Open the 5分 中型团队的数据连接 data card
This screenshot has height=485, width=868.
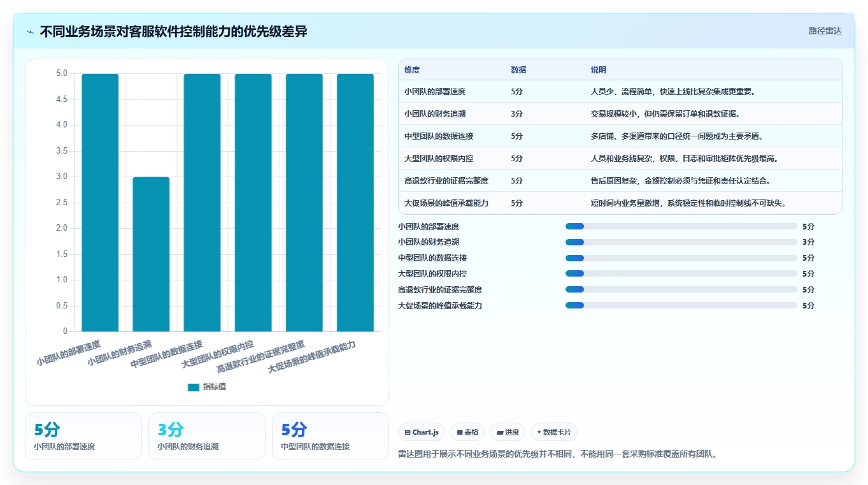tap(331, 436)
